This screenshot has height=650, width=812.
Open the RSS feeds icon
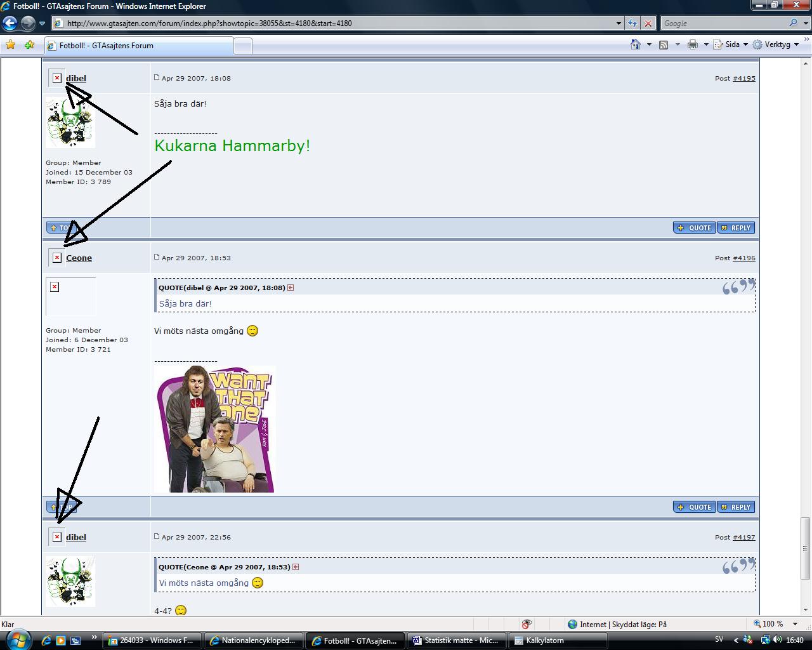coord(664,44)
